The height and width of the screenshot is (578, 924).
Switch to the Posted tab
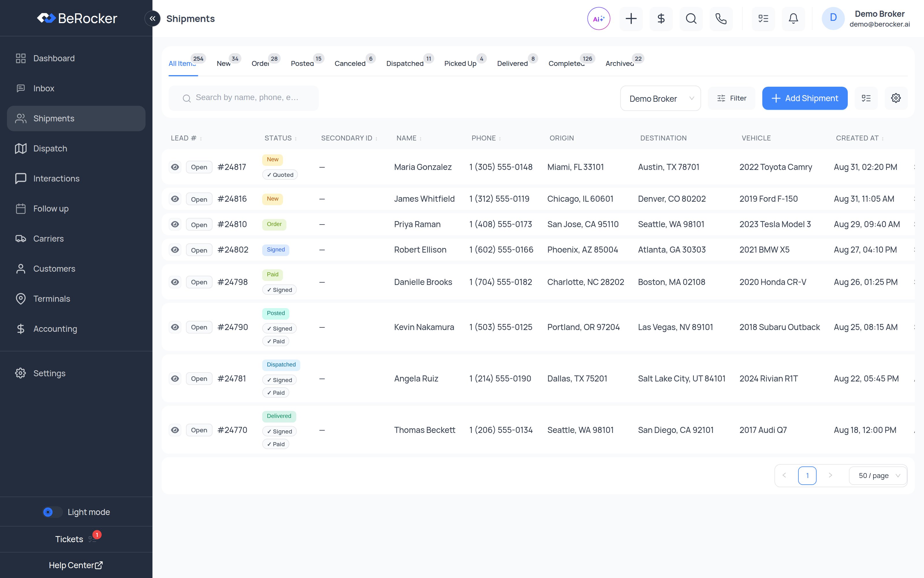[x=302, y=64]
